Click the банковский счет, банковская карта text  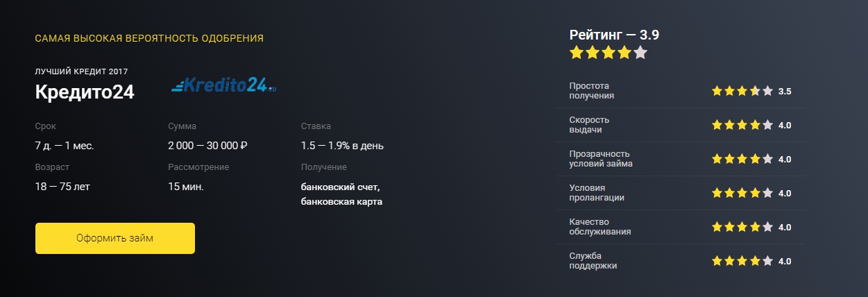[341, 195]
